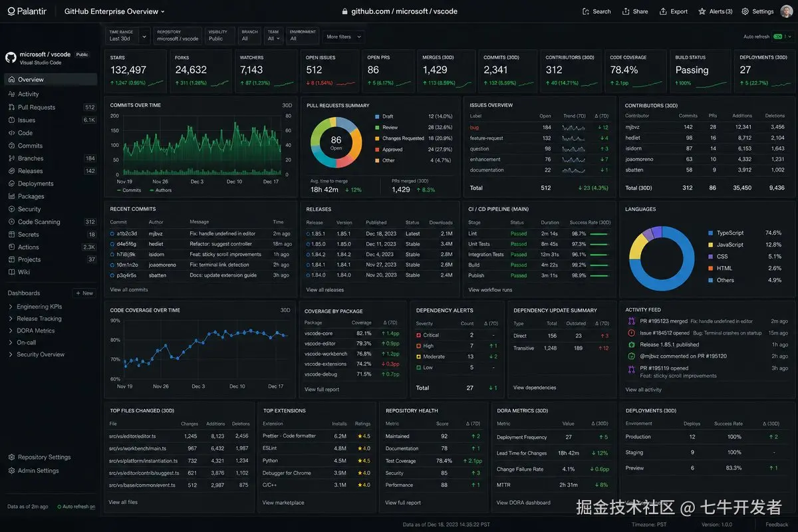This screenshot has height=532, width=798.
Task: Click the Overview home icon in sidebar
Action: (11, 80)
